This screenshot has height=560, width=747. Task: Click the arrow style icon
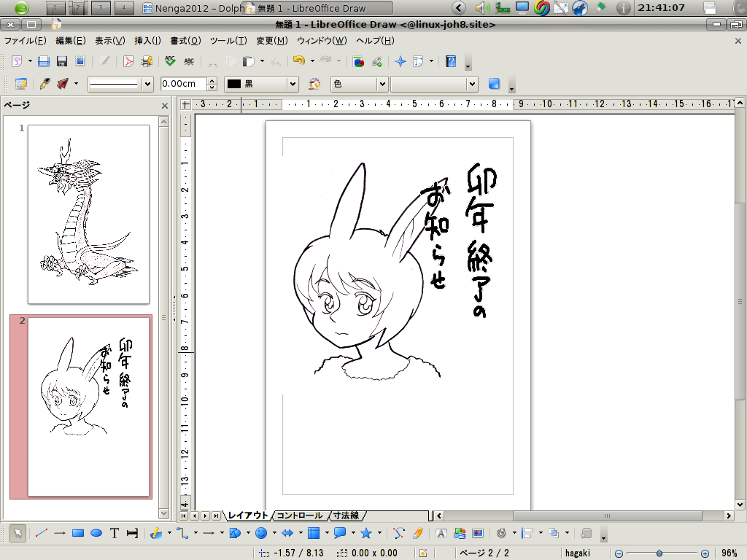63,84
